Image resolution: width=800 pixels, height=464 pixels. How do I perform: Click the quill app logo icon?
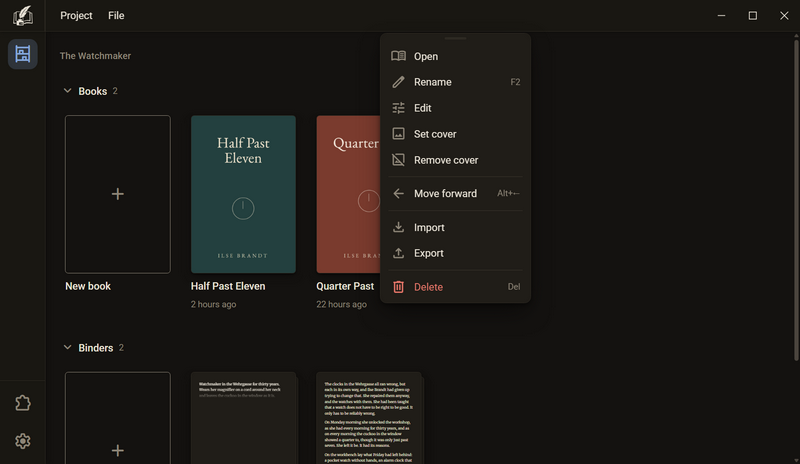[22, 16]
